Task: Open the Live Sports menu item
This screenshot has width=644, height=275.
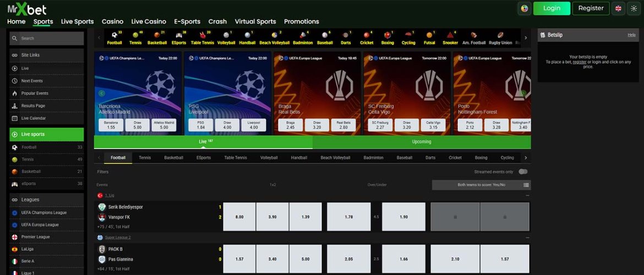Action: tap(77, 21)
